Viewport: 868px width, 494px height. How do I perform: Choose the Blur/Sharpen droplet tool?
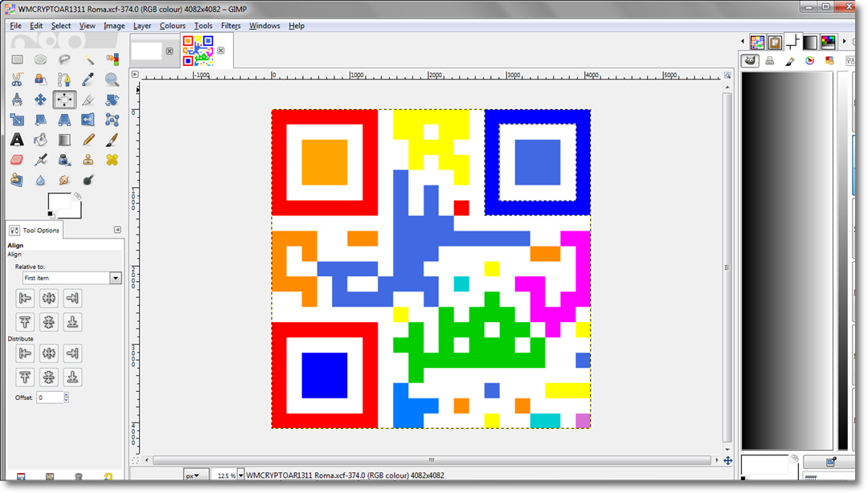[x=40, y=180]
